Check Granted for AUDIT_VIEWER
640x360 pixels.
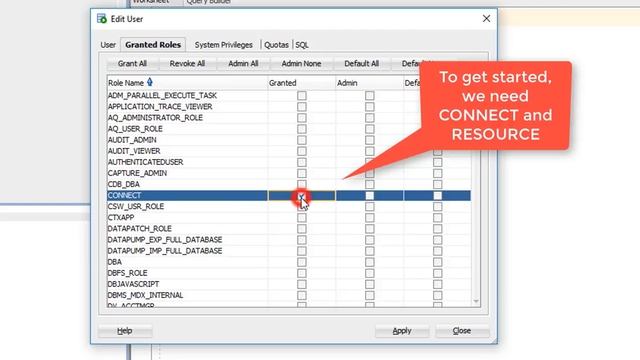302,151
